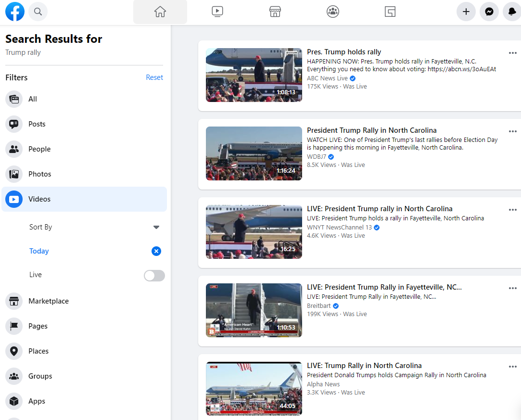
Task: Select the Places filter
Action: [x=84, y=351]
